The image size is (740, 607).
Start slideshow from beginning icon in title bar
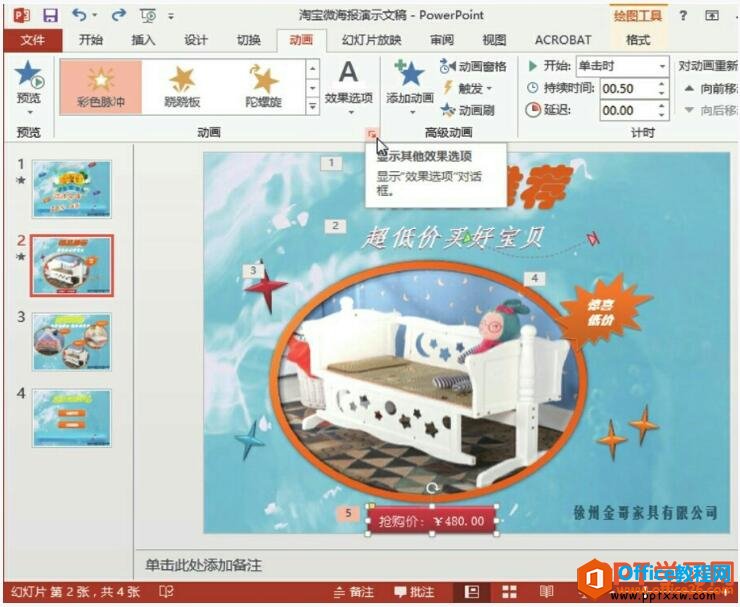pyautogui.click(x=148, y=16)
